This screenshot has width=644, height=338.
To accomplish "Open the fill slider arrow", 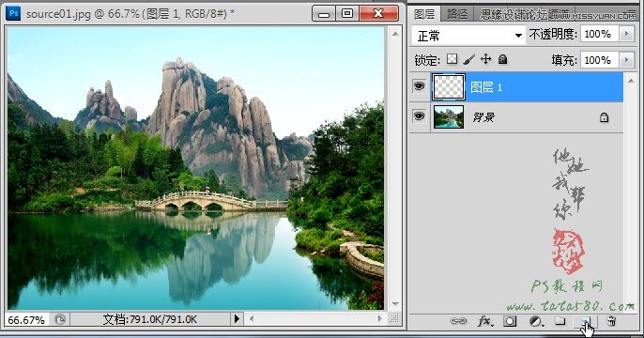I will pos(626,60).
